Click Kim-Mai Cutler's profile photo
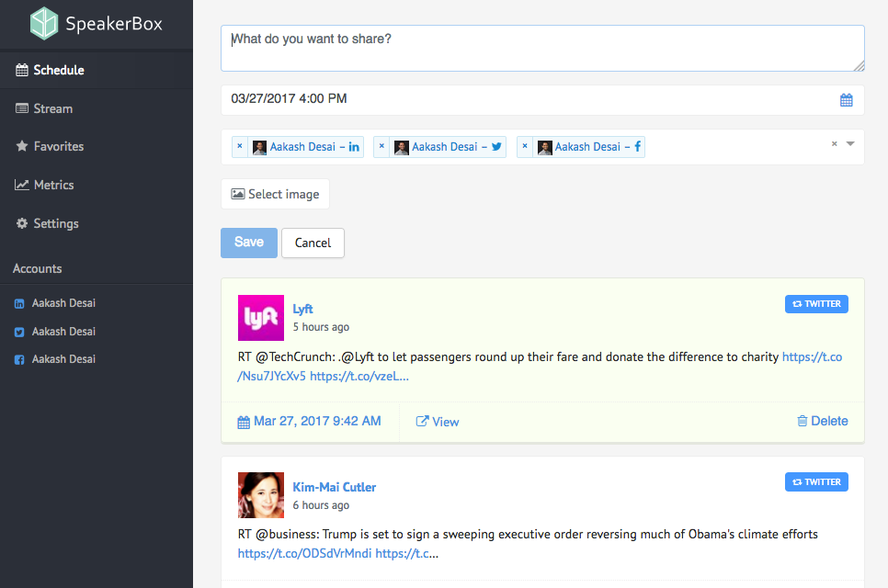888x588 pixels. coord(260,495)
